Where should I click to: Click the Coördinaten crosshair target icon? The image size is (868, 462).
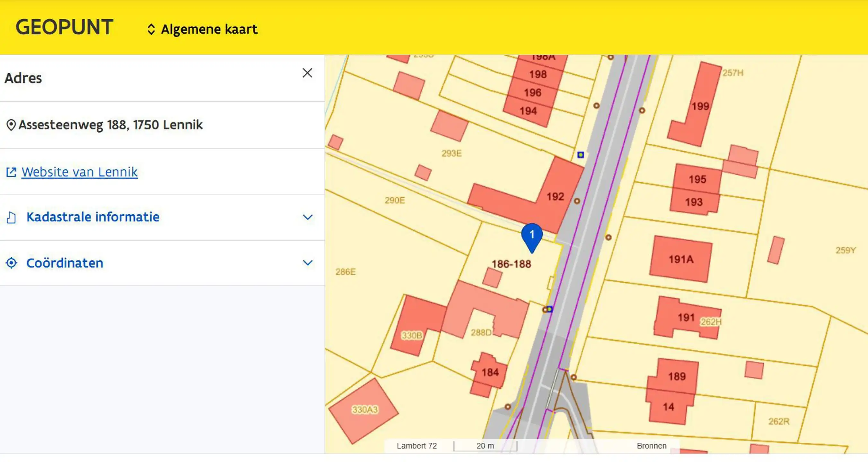(12, 263)
